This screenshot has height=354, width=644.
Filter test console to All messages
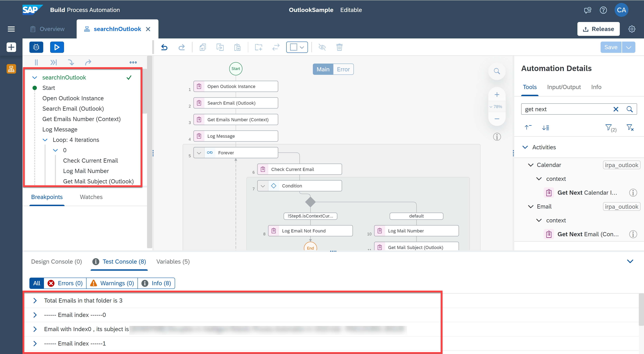pyautogui.click(x=37, y=283)
